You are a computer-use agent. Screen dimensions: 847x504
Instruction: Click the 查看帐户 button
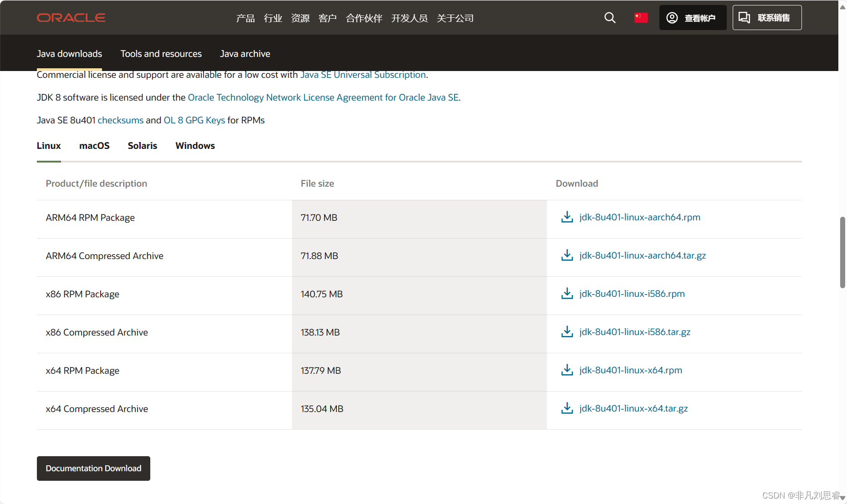(693, 18)
